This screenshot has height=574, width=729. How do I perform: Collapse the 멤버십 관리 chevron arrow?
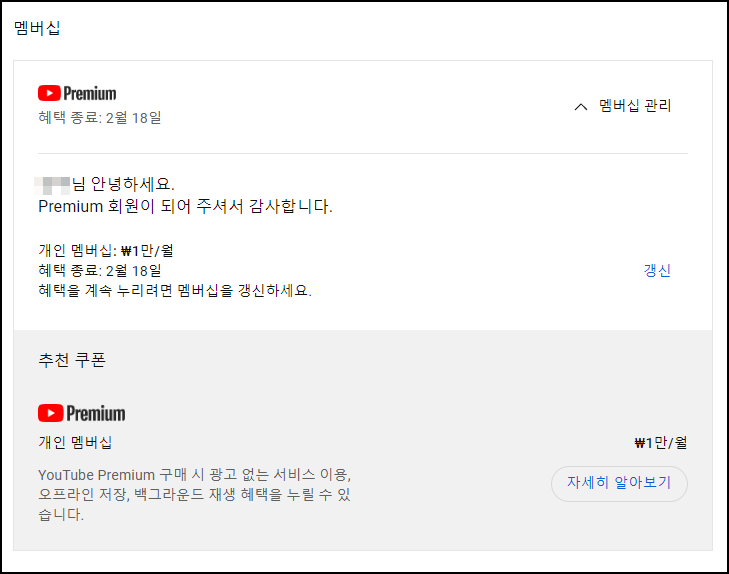pyautogui.click(x=581, y=107)
